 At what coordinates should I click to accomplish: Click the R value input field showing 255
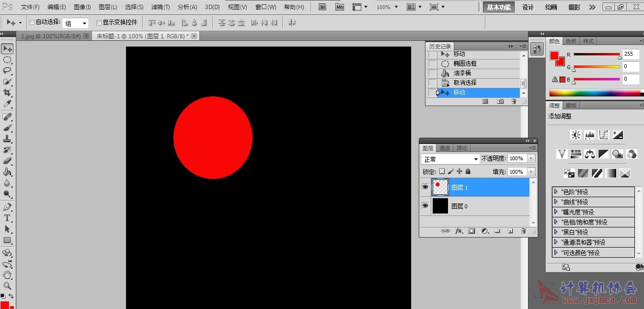(631, 54)
